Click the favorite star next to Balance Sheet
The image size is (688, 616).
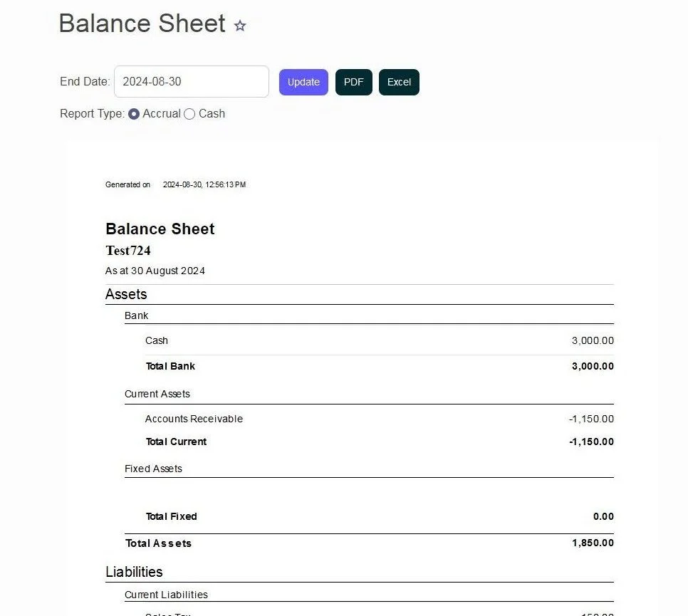(240, 26)
